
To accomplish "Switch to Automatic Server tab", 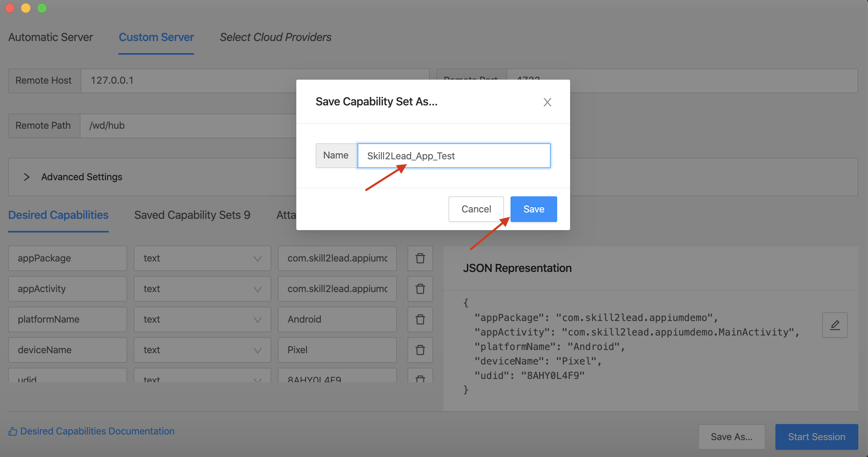I will (51, 37).
